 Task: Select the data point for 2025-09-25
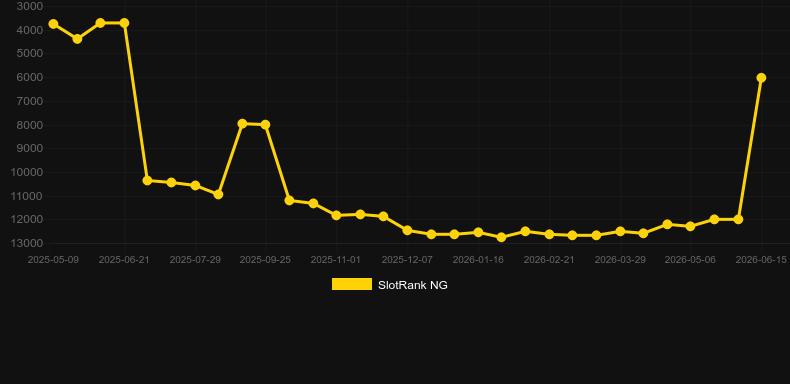click(266, 124)
